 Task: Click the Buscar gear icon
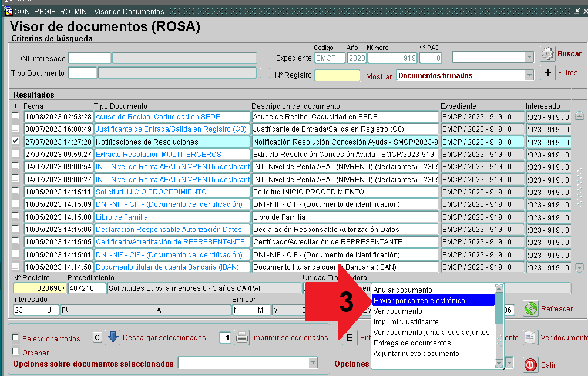547,54
